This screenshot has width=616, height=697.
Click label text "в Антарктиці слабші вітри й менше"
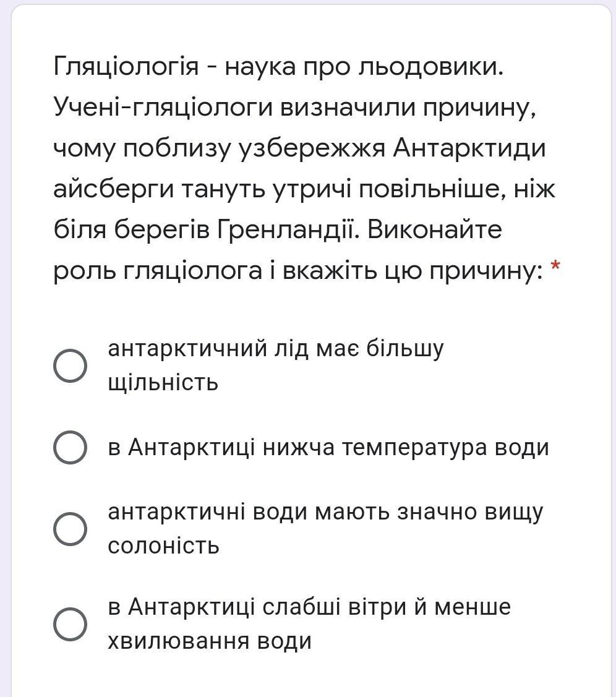pyautogui.click(x=309, y=607)
